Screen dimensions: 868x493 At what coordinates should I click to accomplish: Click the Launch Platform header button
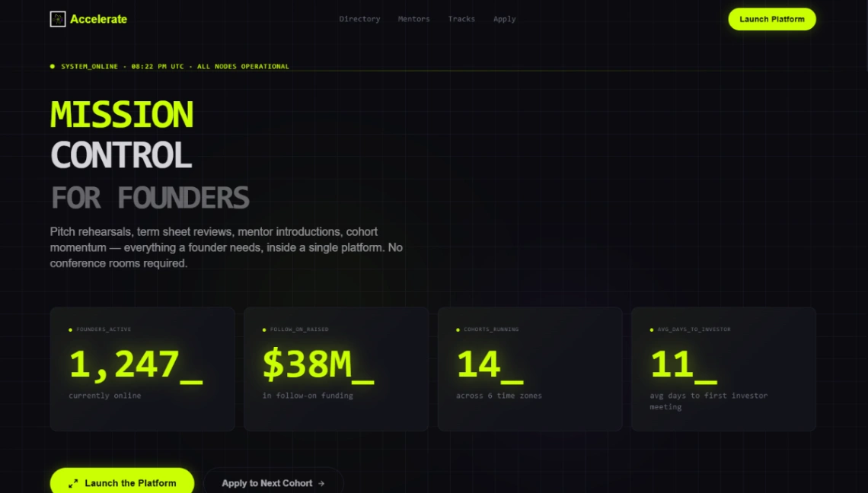[x=771, y=19]
